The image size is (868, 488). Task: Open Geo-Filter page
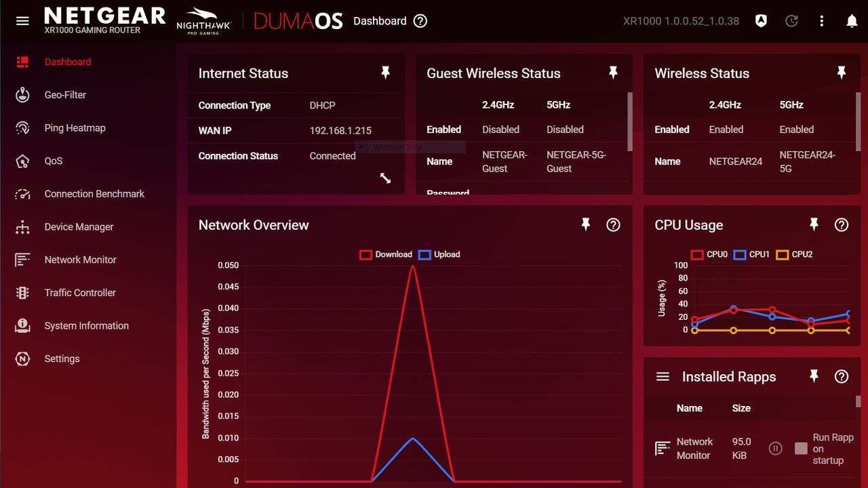(65, 95)
